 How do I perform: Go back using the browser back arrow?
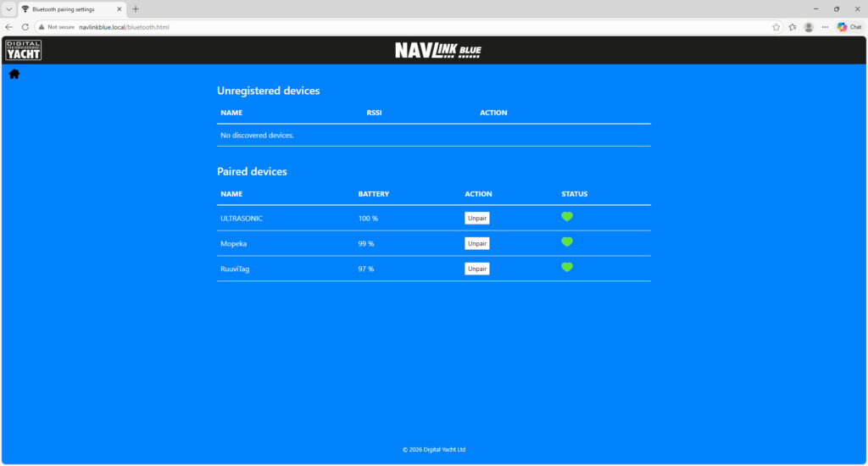[x=8, y=27]
